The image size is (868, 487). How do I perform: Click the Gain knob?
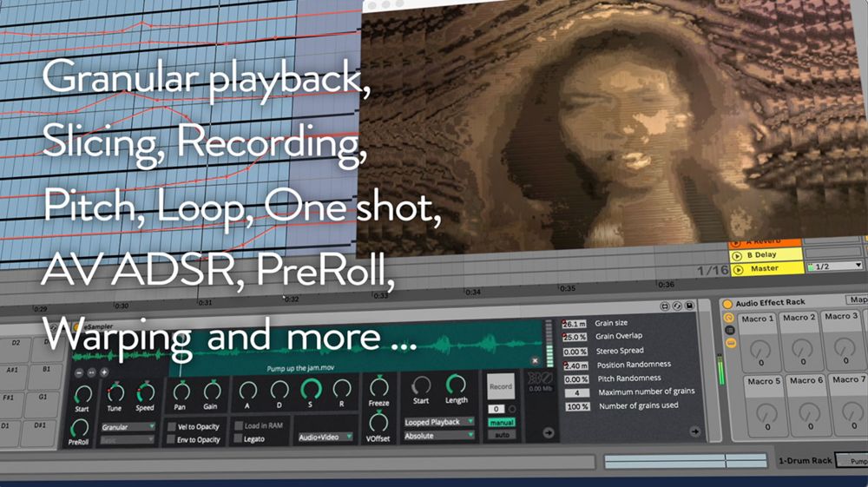[x=212, y=391]
